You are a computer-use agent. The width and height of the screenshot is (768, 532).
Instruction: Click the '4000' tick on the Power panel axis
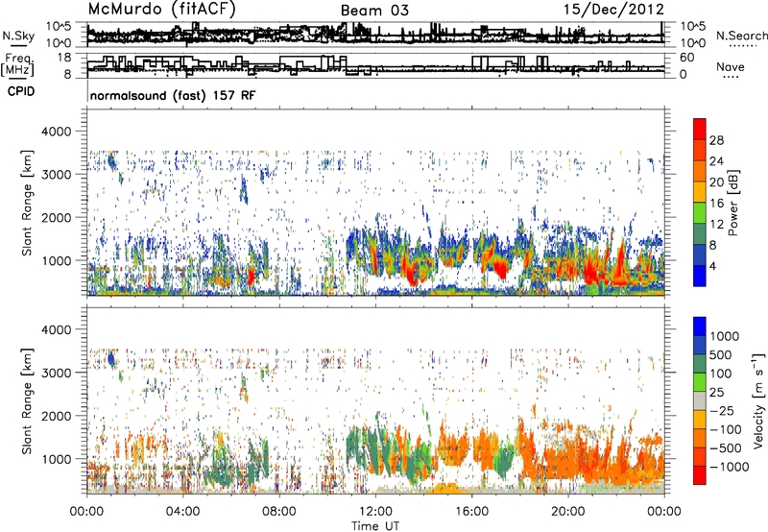coord(57,132)
